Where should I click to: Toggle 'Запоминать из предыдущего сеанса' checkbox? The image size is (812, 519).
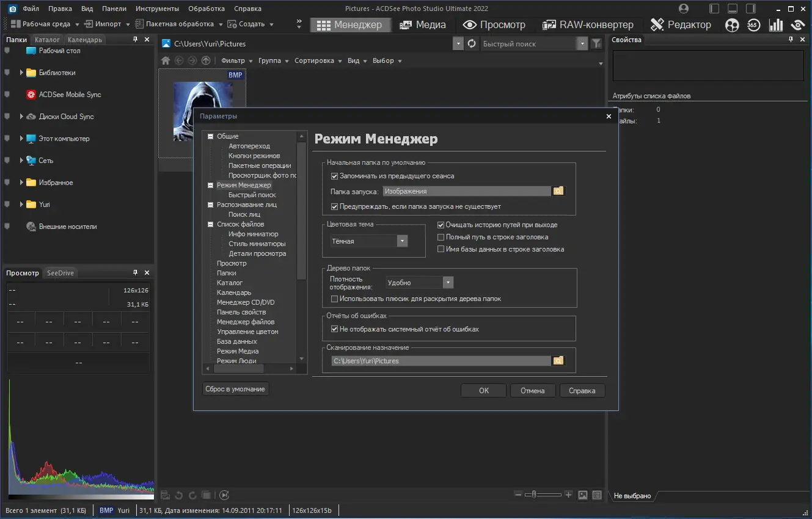coord(334,176)
